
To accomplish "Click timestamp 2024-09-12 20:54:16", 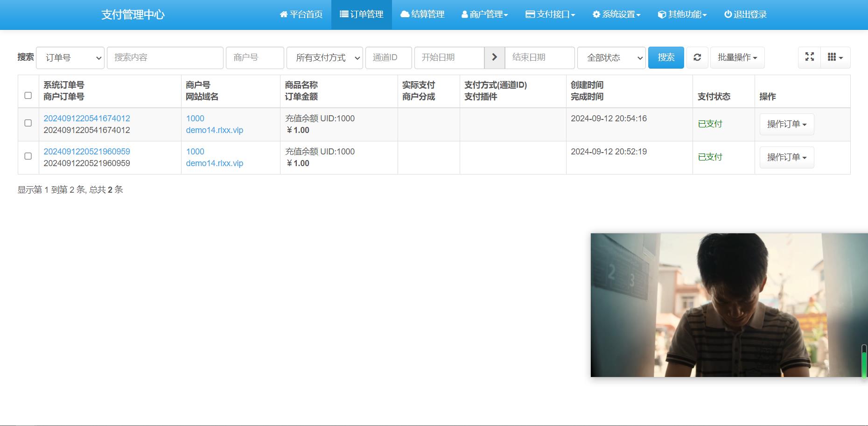I will point(609,119).
